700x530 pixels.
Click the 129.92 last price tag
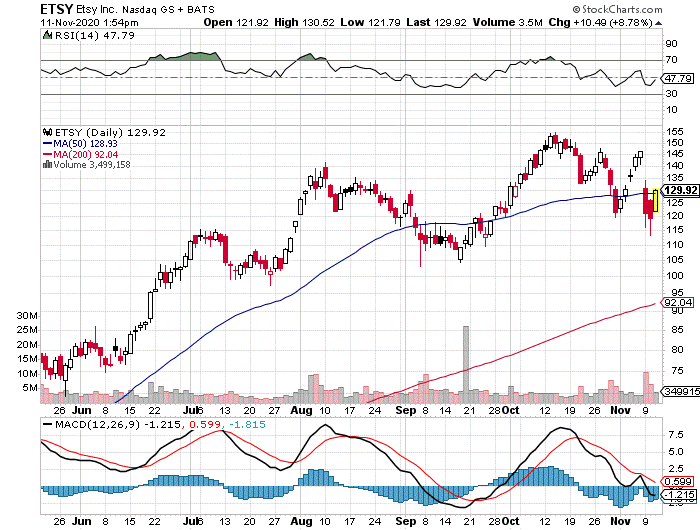pos(678,191)
